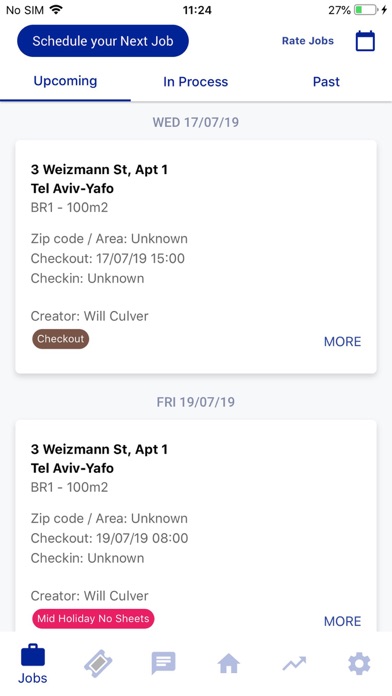Open the ticket icon in bottom bar

pos(98,664)
